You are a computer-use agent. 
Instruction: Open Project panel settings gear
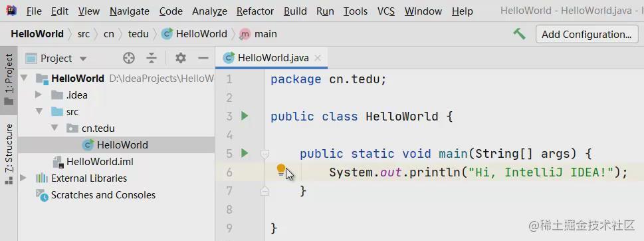[x=181, y=59]
